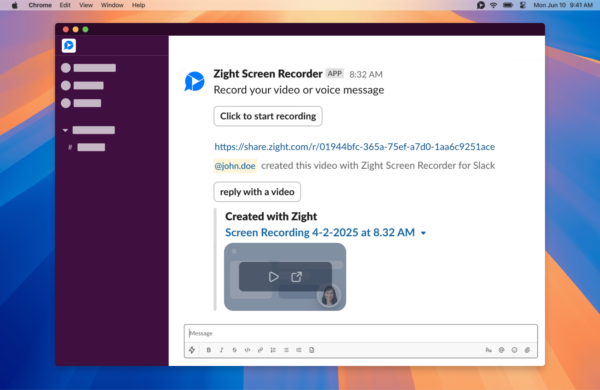This screenshot has height=390, width=600.
Task: Open the View menu
Action: 86,5
